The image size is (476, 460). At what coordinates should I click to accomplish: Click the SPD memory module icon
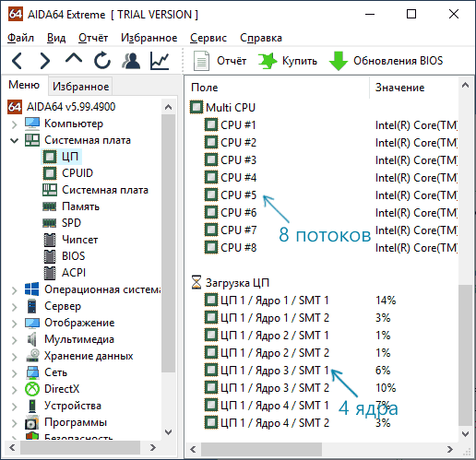click(50, 223)
